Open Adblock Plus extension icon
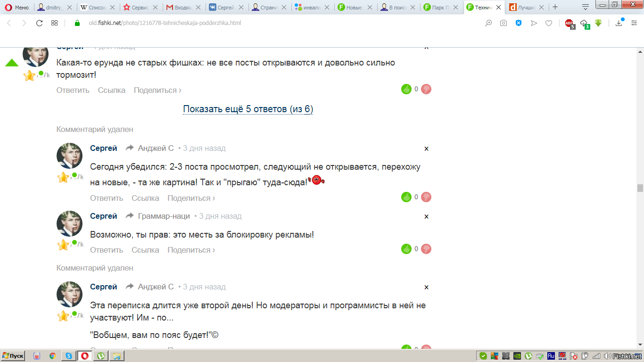This screenshot has height=362, width=644. tap(570, 24)
